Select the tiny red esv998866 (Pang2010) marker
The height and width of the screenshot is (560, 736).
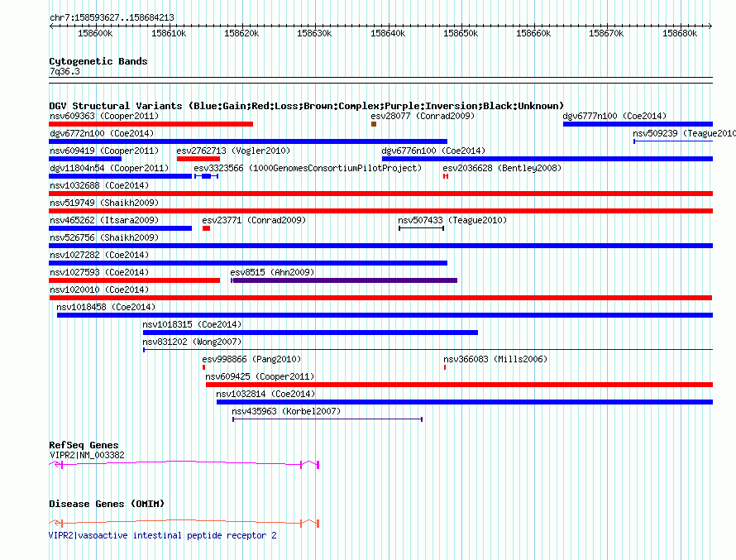[203, 367]
